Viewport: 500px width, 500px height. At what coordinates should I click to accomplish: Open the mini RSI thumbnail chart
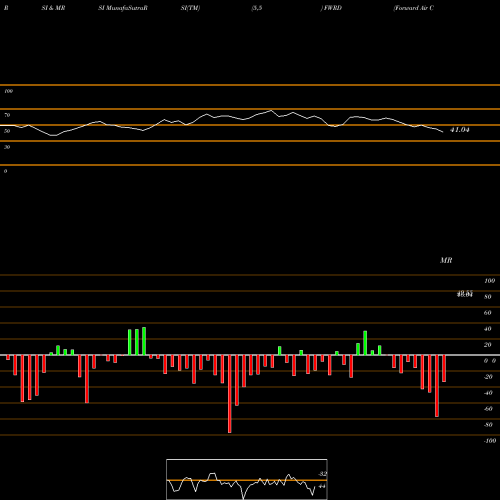pos(247,479)
